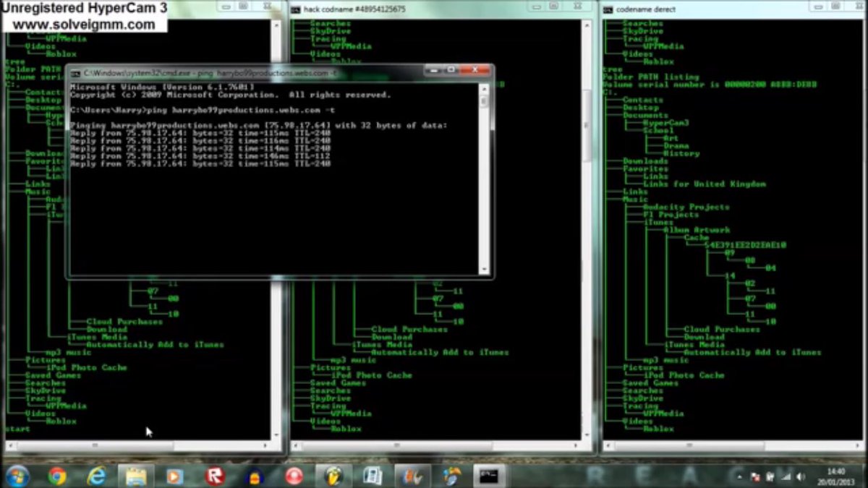Open Internet Explorer from the taskbar
This screenshot has width=868, height=488.
click(x=96, y=476)
